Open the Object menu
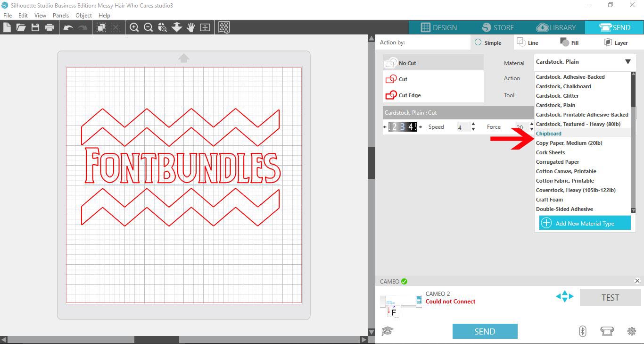Viewport: 644px width, 344px height. [x=84, y=16]
